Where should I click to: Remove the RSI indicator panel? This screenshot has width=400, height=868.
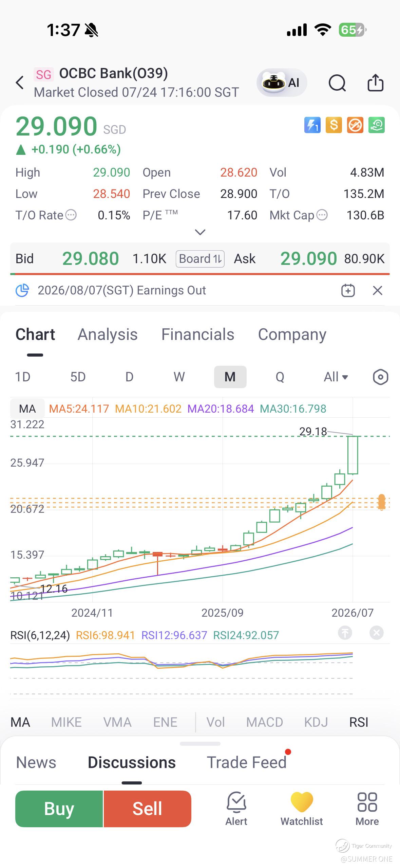point(377,633)
